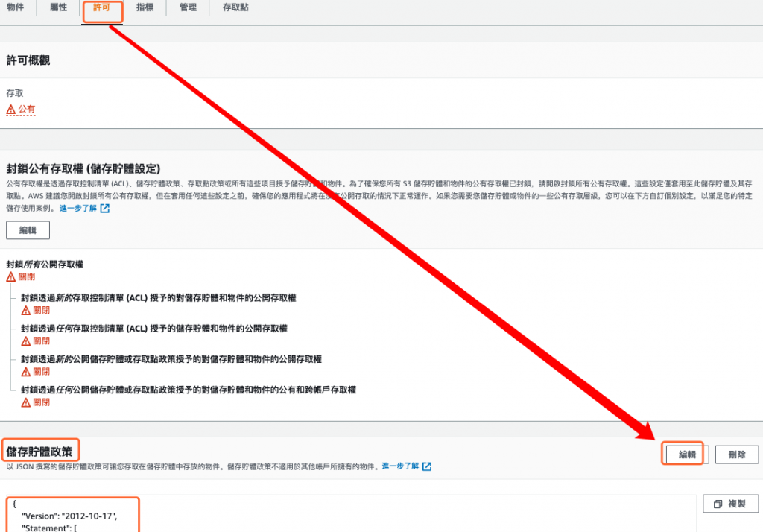The width and height of the screenshot is (763, 532).
Task: Click warning icon under new ACL block setting
Action: tap(26, 311)
